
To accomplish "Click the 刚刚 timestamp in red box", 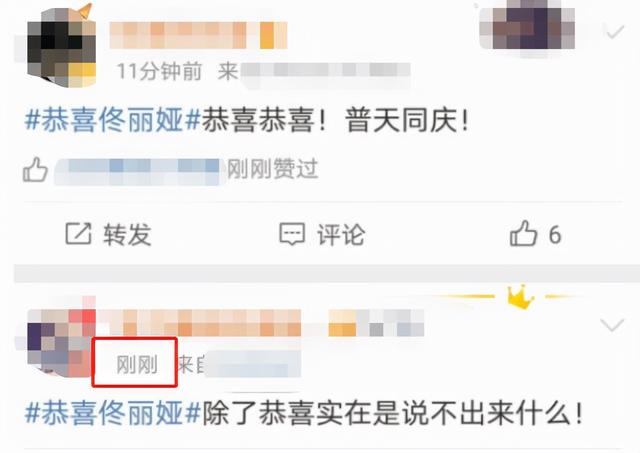I will [x=137, y=364].
